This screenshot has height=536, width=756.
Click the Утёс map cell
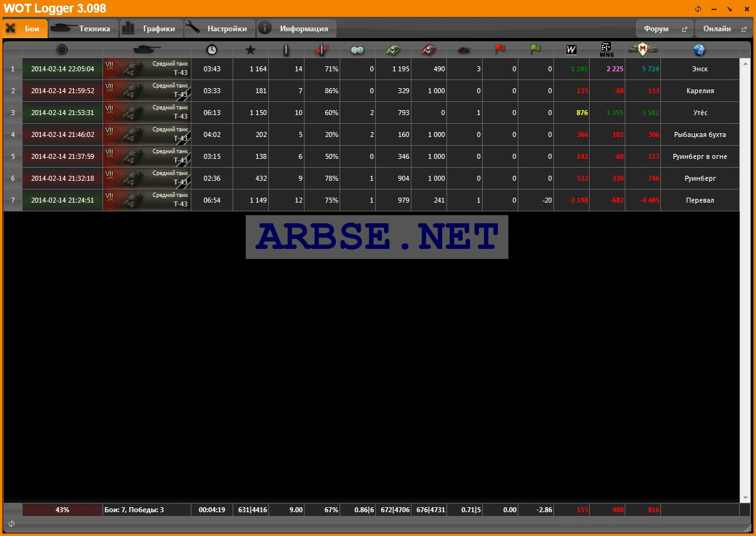tap(700, 113)
